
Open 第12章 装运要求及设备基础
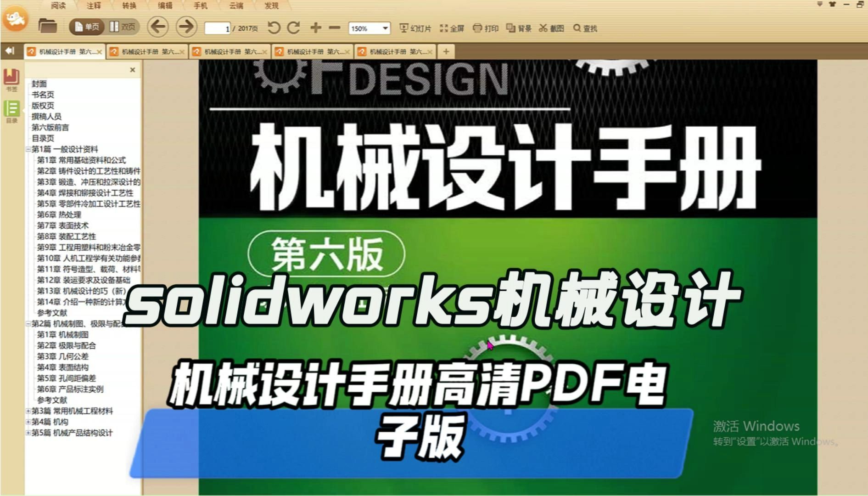pyautogui.click(x=83, y=280)
